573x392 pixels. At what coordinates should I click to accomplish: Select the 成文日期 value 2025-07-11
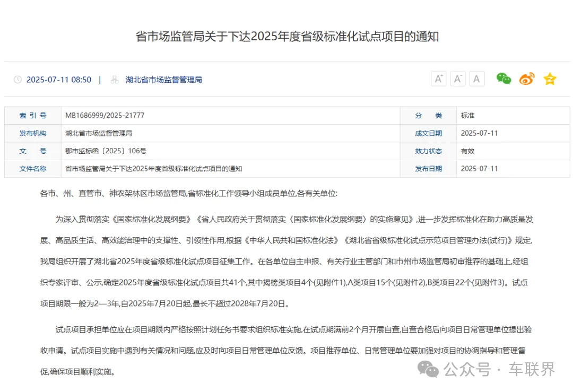click(479, 133)
